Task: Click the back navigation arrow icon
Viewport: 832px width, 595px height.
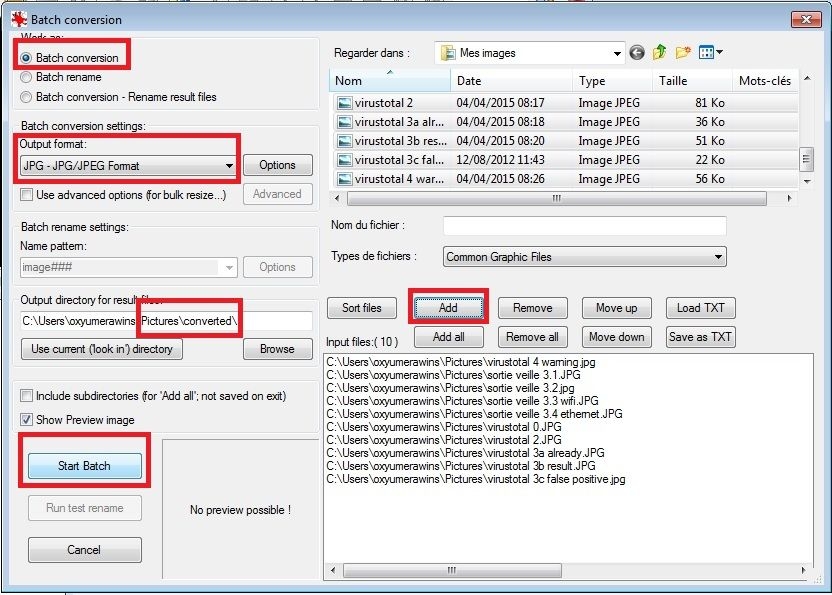Action: [x=637, y=52]
